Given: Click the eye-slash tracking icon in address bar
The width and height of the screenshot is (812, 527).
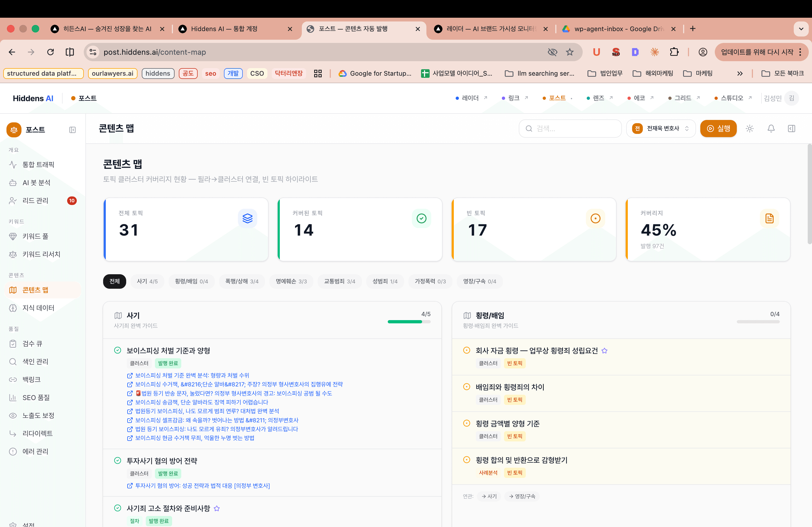Looking at the screenshot, I should coord(552,52).
